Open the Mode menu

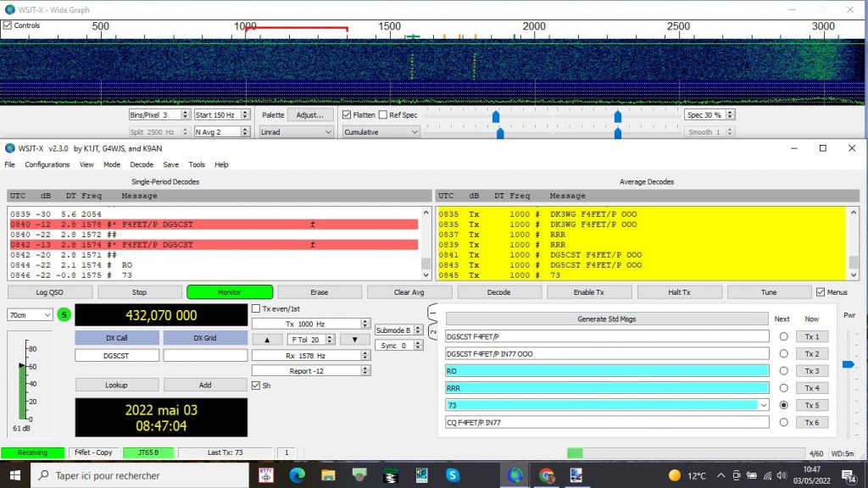tap(112, 164)
